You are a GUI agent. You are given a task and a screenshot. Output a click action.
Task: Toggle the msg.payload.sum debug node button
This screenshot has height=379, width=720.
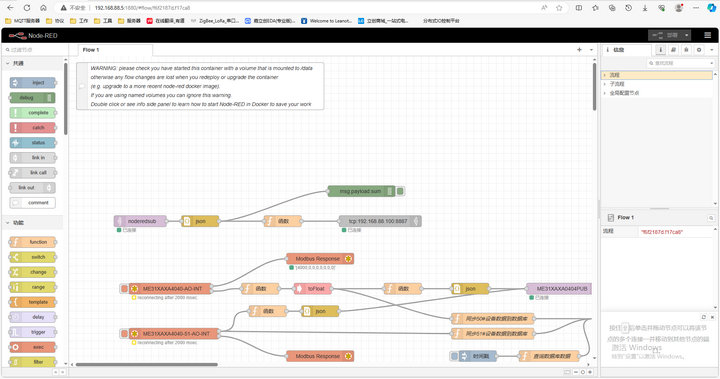point(400,191)
